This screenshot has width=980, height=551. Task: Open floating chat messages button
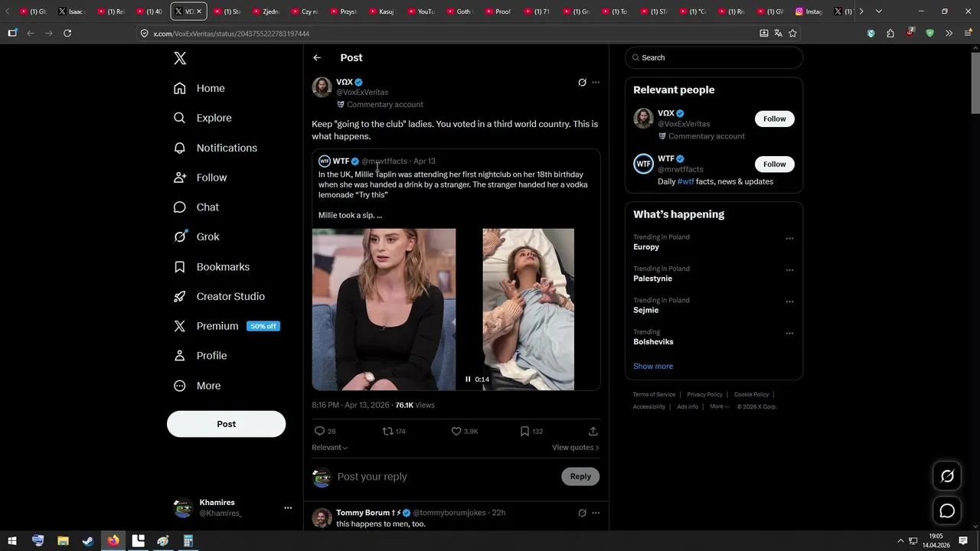[x=947, y=510]
